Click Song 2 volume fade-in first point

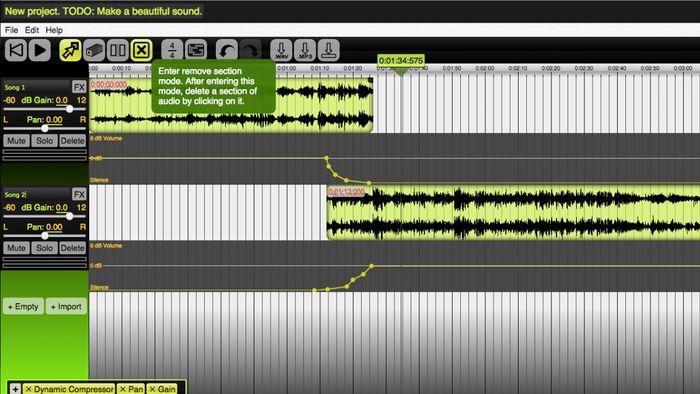click(314, 290)
